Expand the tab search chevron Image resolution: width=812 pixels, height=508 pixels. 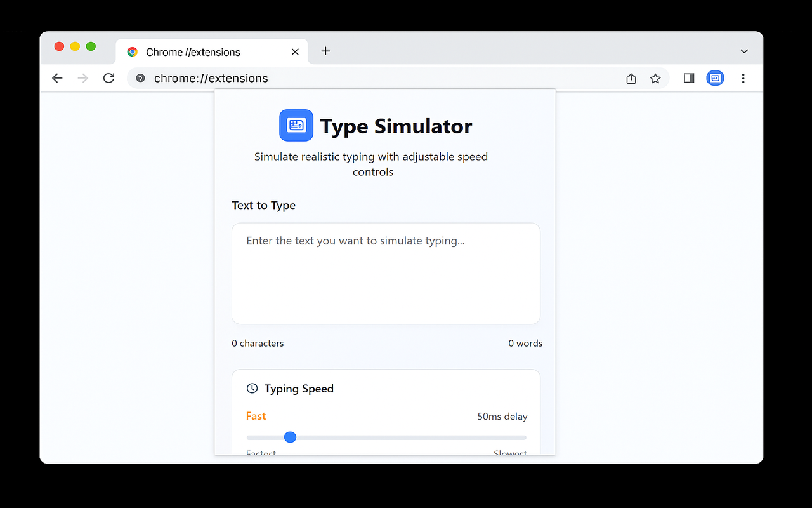743,51
